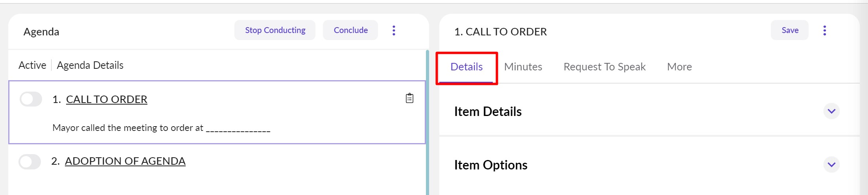
Task: Toggle the Adoption of Agenda item switch
Action: [x=30, y=162]
